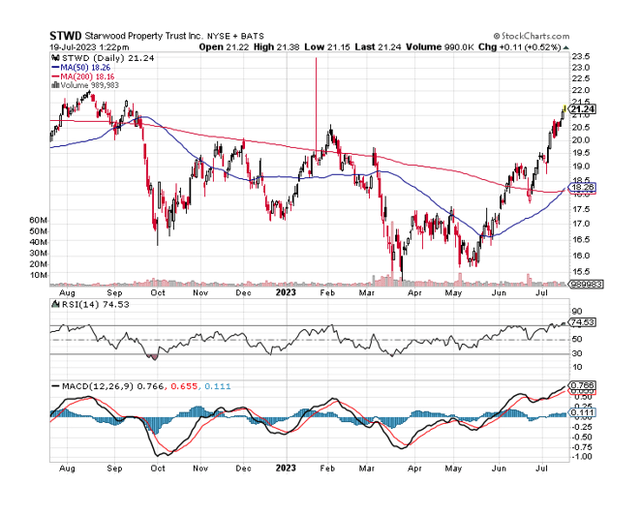Viewport: 640px width, 515px height.
Task: Click the Open 21.22 value
Action: tap(224, 47)
